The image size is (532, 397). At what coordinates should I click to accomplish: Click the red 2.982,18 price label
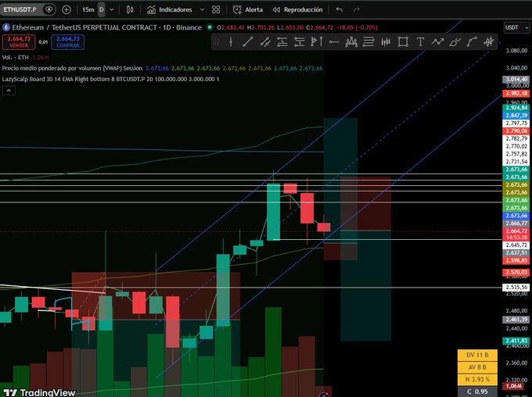516,93
